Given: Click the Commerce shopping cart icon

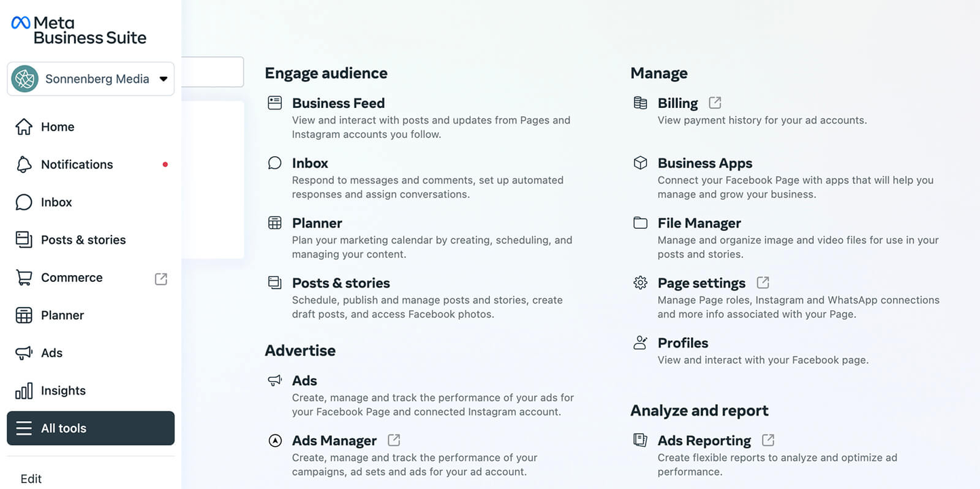Looking at the screenshot, I should [24, 277].
